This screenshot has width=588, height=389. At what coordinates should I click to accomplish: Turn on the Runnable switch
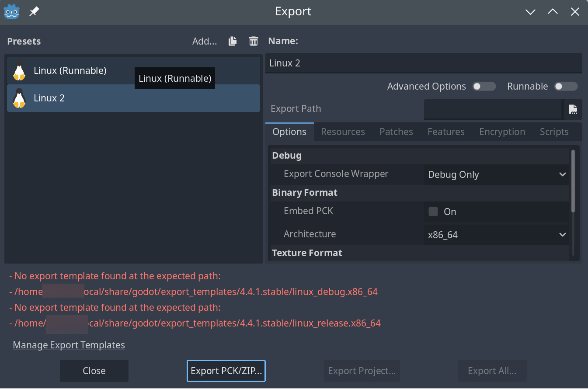[566, 87]
